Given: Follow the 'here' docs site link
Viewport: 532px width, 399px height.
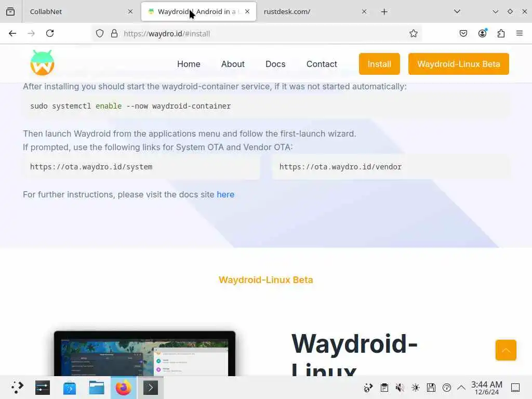Looking at the screenshot, I should click(225, 194).
